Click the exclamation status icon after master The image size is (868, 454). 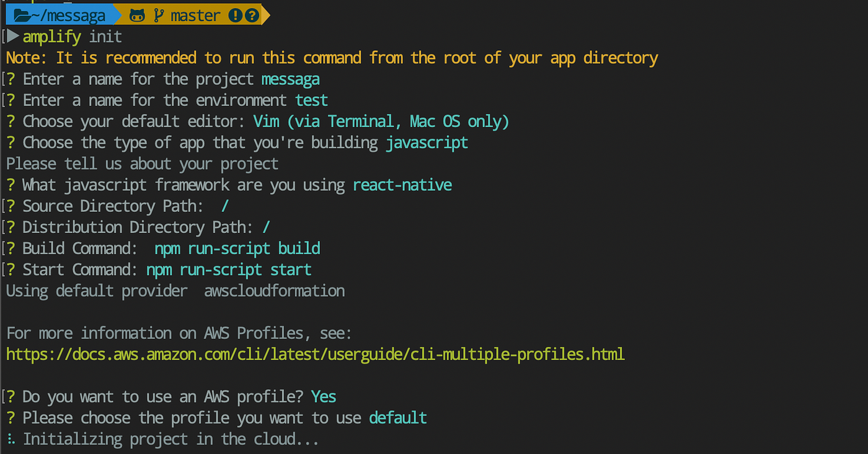[236, 14]
